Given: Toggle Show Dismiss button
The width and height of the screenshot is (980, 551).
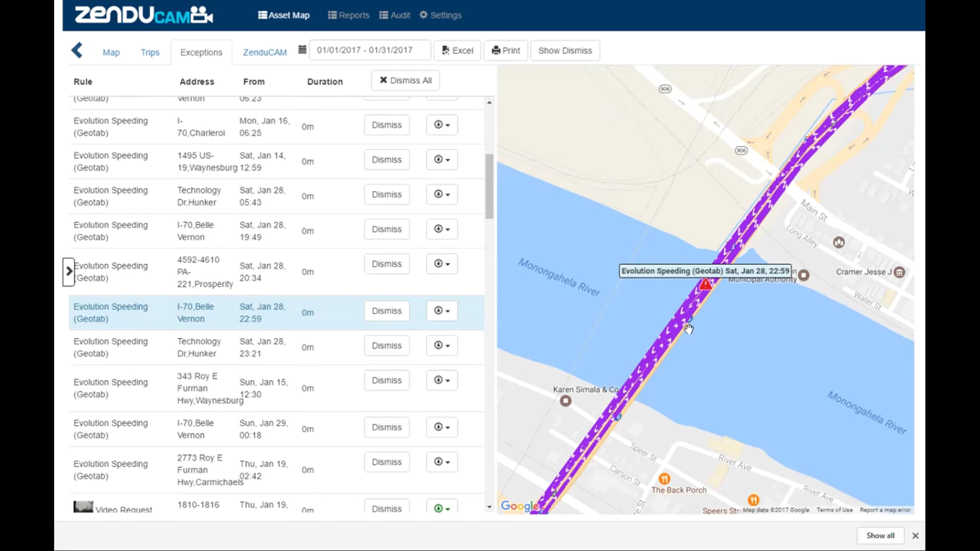Looking at the screenshot, I should pos(565,51).
